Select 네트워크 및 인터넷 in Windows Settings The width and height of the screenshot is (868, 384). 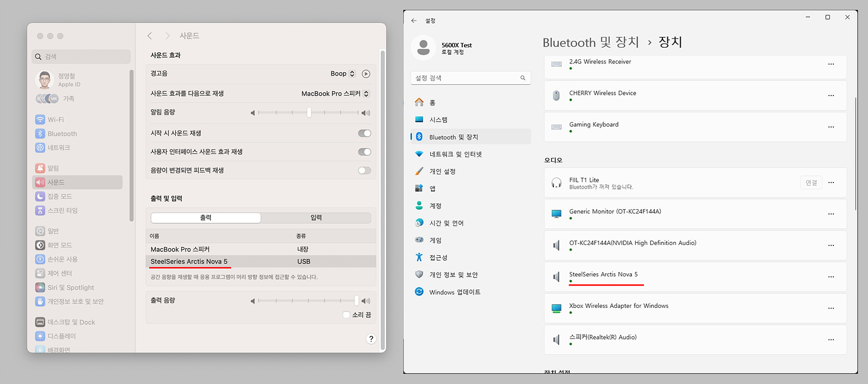470,154
